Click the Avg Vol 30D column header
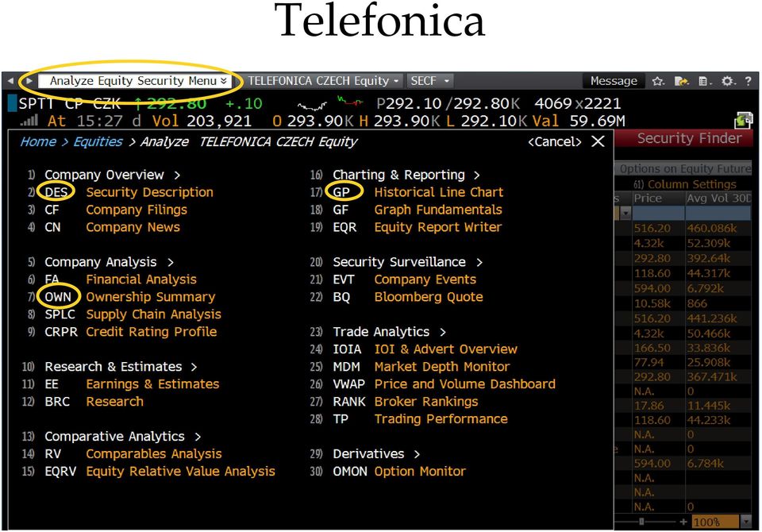 pyautogui.click(x=718, y=199)
